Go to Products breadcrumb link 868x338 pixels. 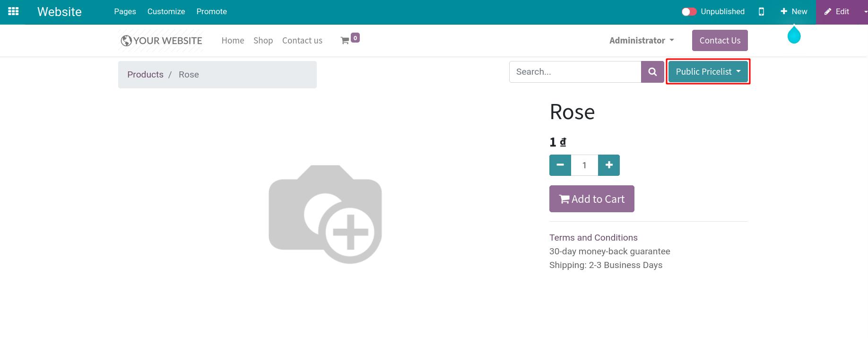[145, 75]
